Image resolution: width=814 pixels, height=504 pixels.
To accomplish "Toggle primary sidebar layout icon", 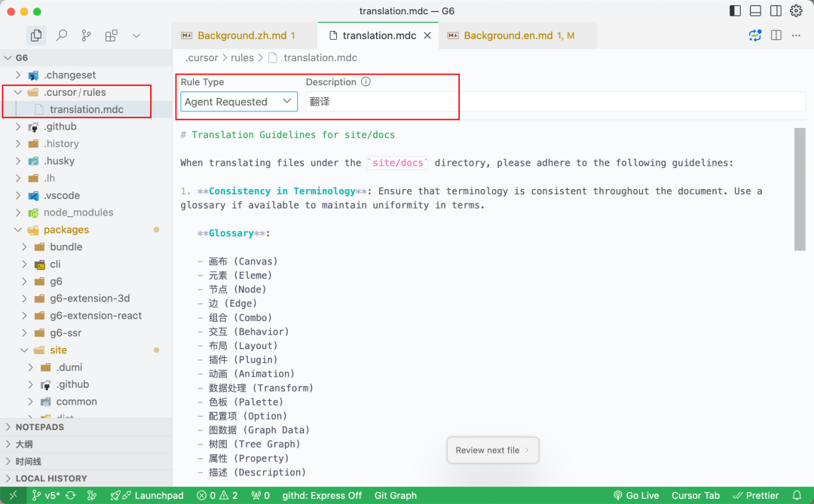I will point(735,11).
